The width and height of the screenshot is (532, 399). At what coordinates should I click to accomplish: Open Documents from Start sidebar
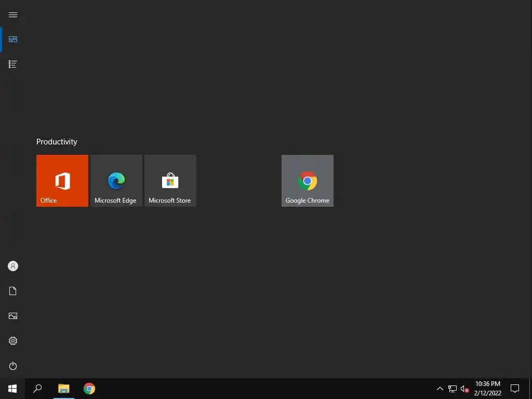[13, 291]
